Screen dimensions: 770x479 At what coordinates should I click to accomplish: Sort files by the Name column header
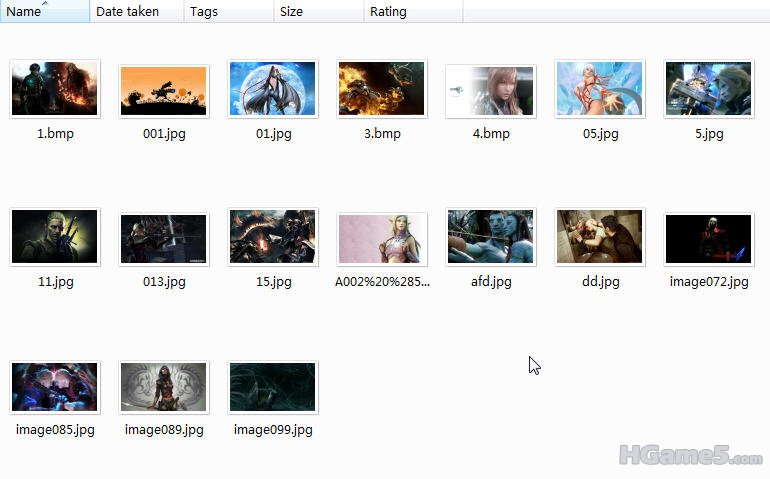click(45, 11)
